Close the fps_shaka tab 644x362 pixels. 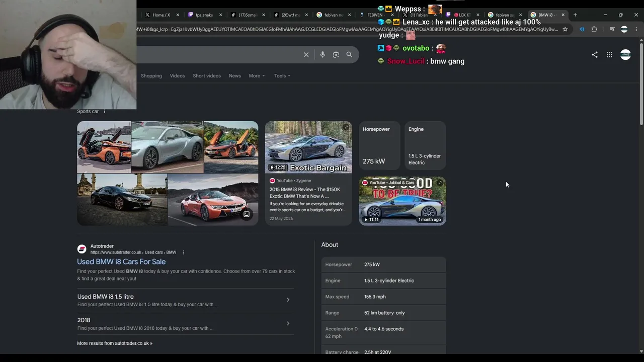pyautogui.click(x=220, y=15)
